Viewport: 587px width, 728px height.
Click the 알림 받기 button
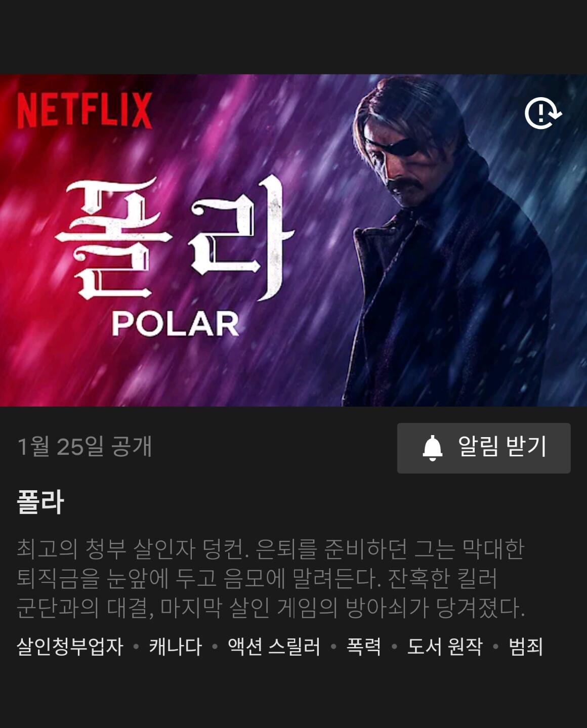pyautogui.click(x=484, y=448)
